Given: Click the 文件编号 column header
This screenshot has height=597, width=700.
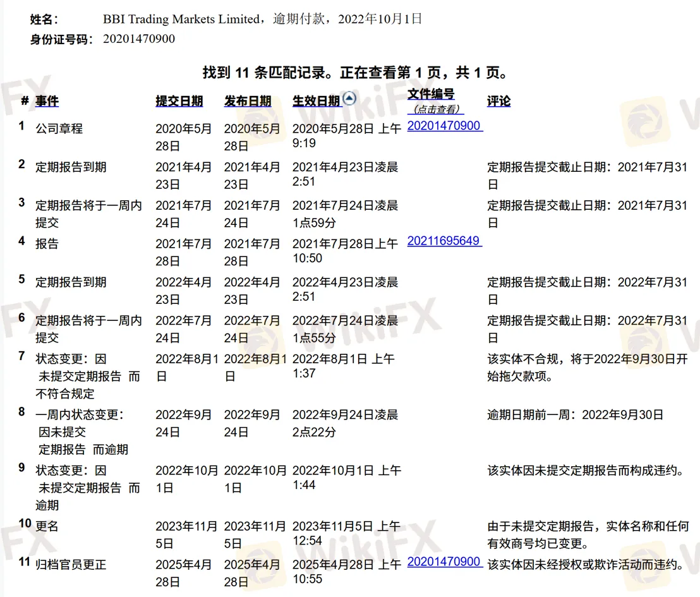Looking at the screenshot, I should 431,94.
